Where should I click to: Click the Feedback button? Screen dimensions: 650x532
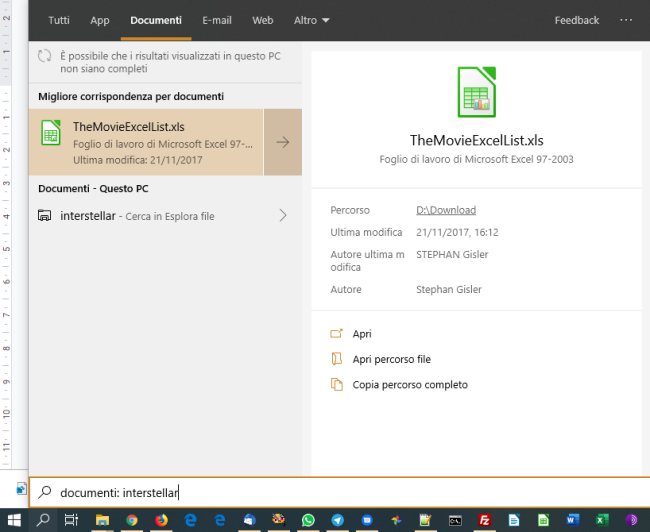[577, 20]
